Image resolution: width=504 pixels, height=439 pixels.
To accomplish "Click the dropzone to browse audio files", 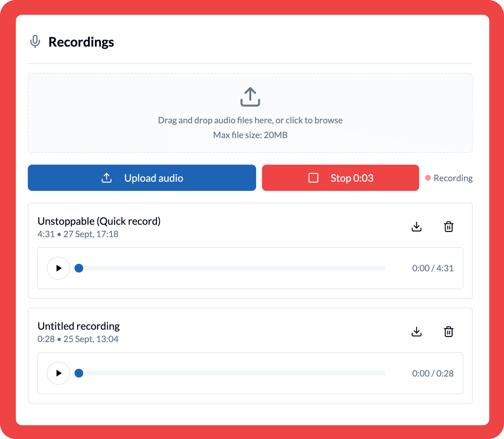I will (x=250, y=113).
